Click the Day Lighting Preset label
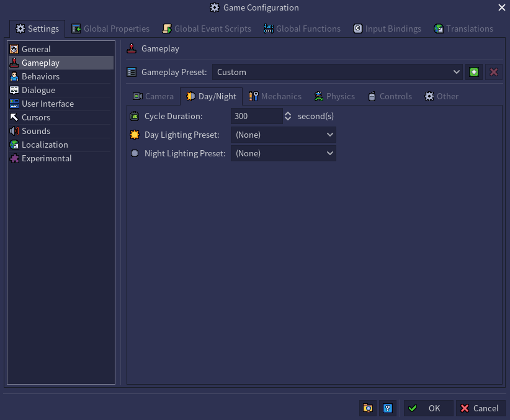The image size is (510, 420). [182, 135]
